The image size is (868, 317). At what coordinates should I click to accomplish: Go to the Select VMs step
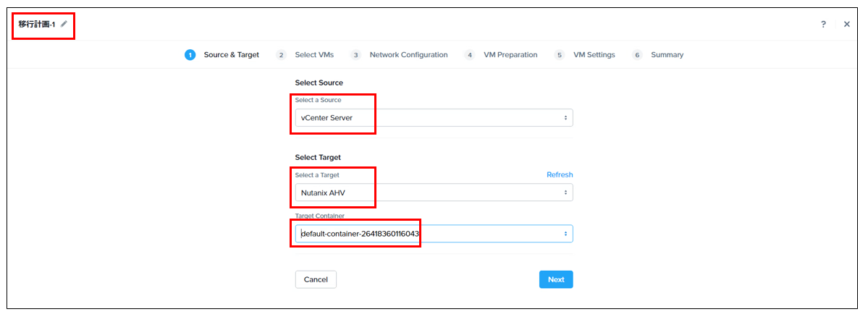(x=314, y=55)
